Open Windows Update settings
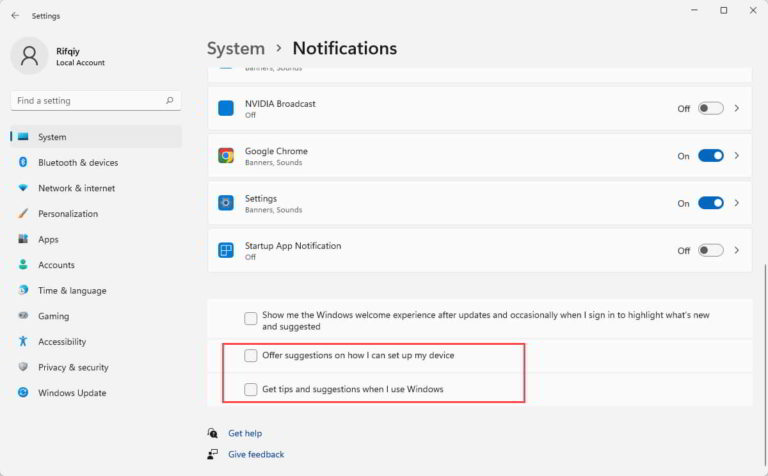The image size is (768, 476). (96, 392)
